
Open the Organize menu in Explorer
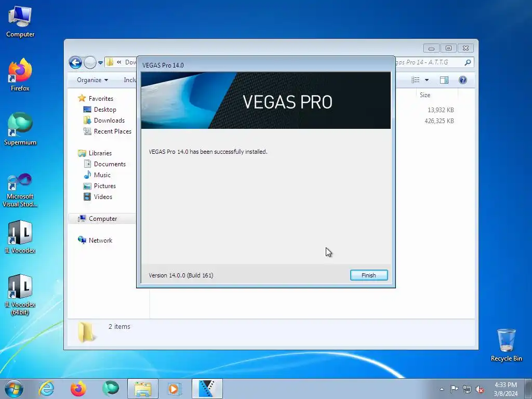click(92, 80)
